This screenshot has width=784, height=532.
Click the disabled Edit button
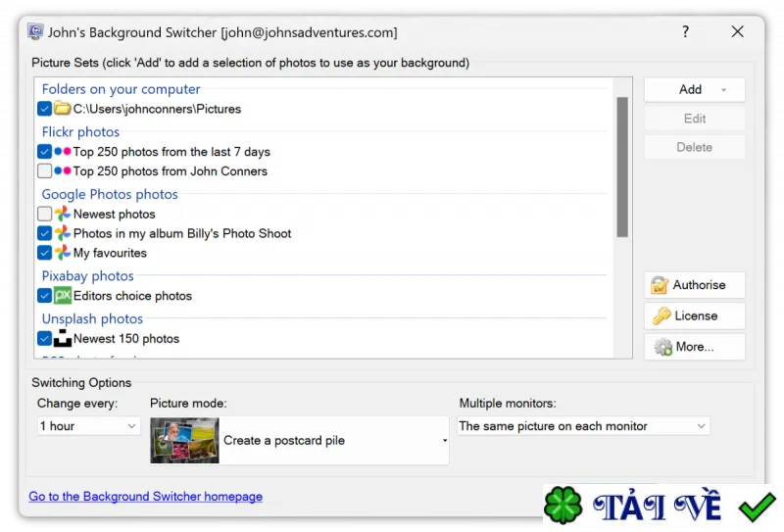click(695, 119)
